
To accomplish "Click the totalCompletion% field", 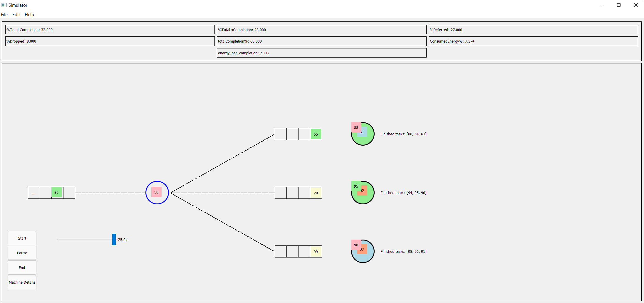I will click(x=321, y=41).
